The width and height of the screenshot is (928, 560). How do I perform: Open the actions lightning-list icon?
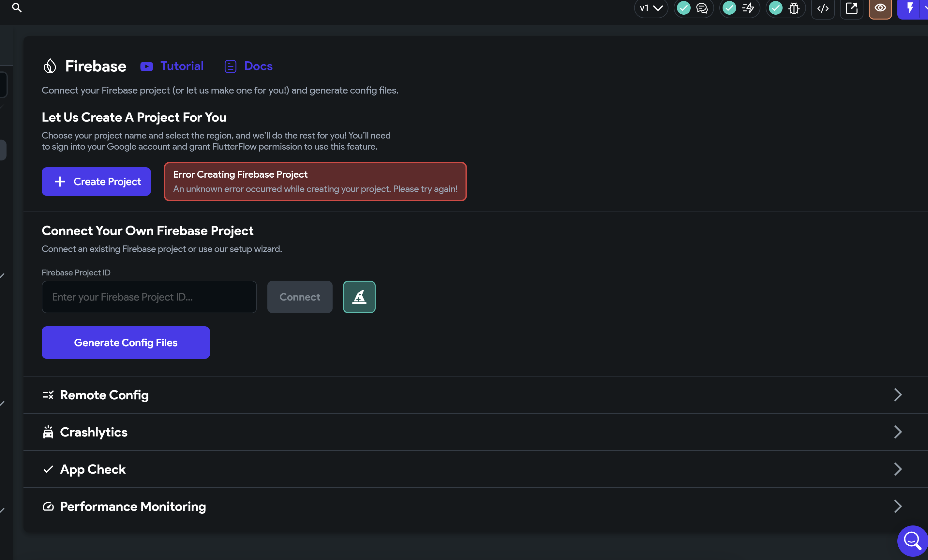[748, 8]
